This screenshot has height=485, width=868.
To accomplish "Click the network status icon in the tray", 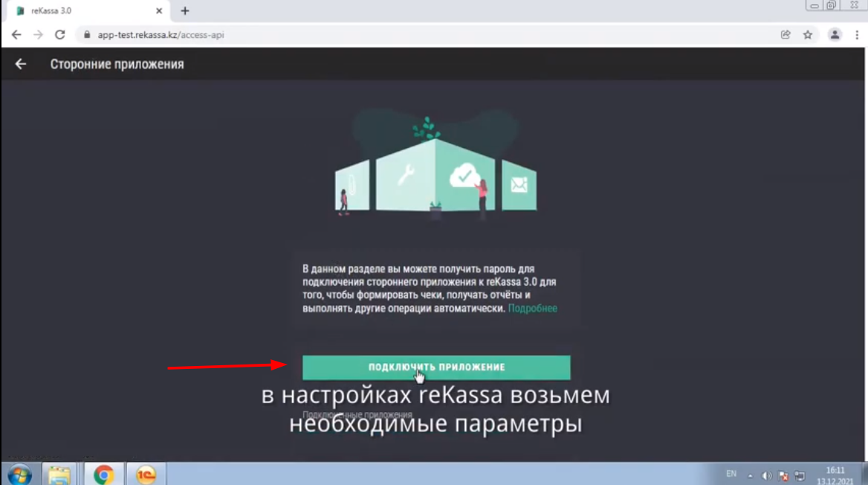I will coord(800,475).
